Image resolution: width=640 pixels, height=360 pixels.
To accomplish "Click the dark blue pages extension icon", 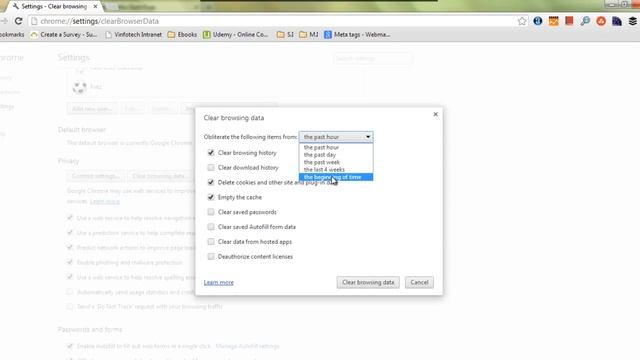I will [617, 21].
